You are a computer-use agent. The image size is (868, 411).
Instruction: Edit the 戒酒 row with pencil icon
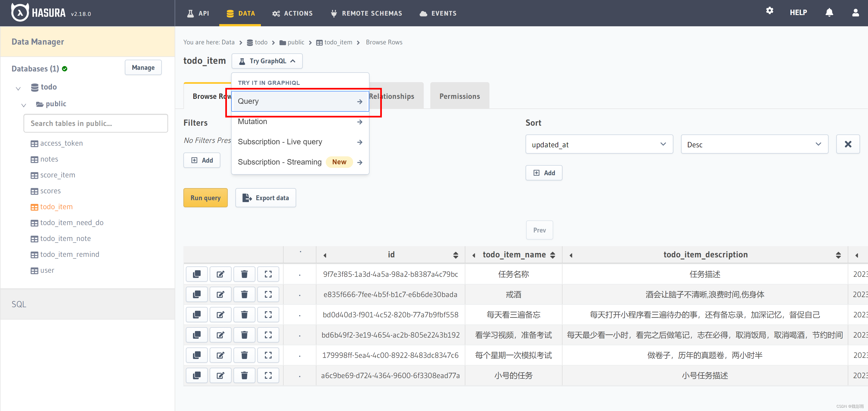coord(220,294)
